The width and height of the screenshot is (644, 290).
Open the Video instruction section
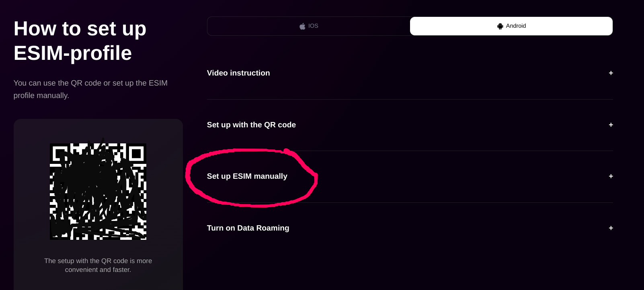[x=410, y=73]
